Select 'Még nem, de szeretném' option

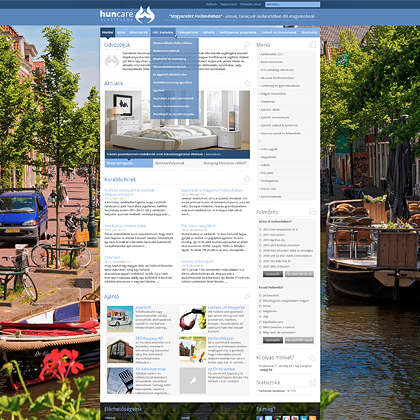(260, 332)
